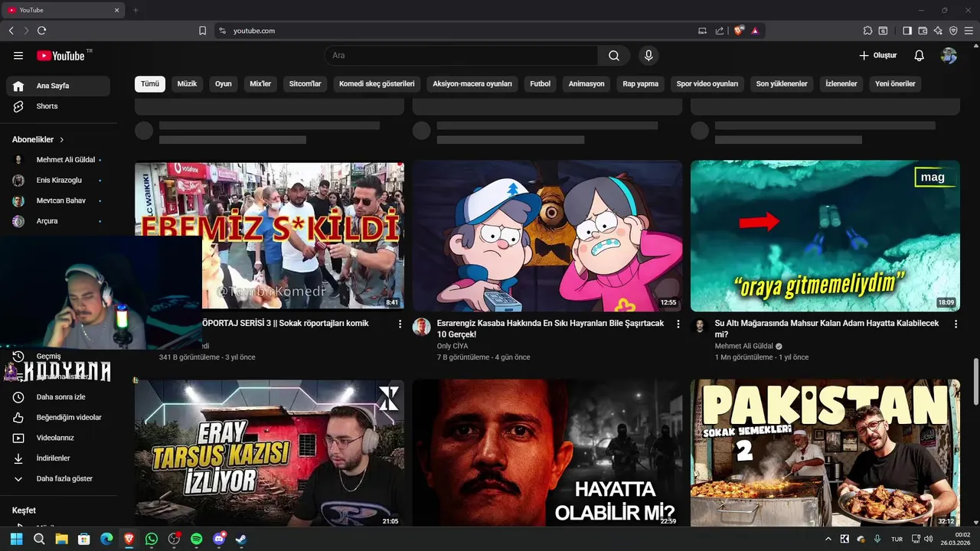The height and width of the screenshot is (551, 980).
Task: Open Arçura subscription channel
Action: tap(58, 221)
